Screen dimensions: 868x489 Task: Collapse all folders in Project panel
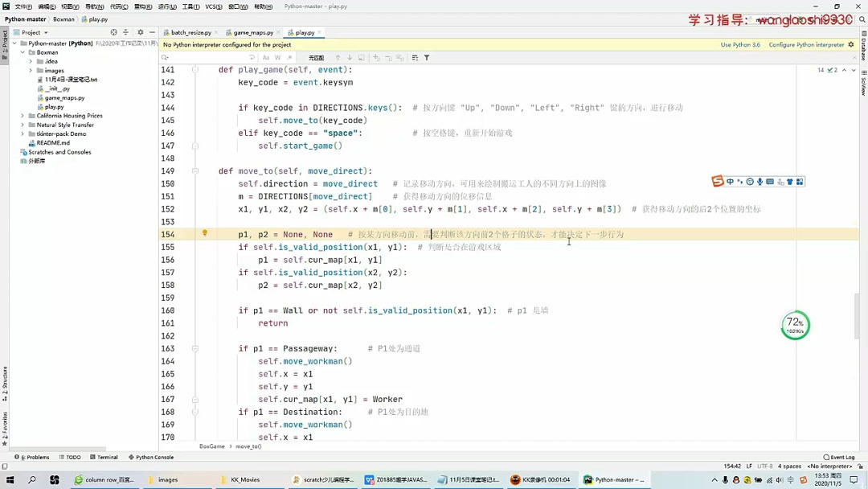127,32
